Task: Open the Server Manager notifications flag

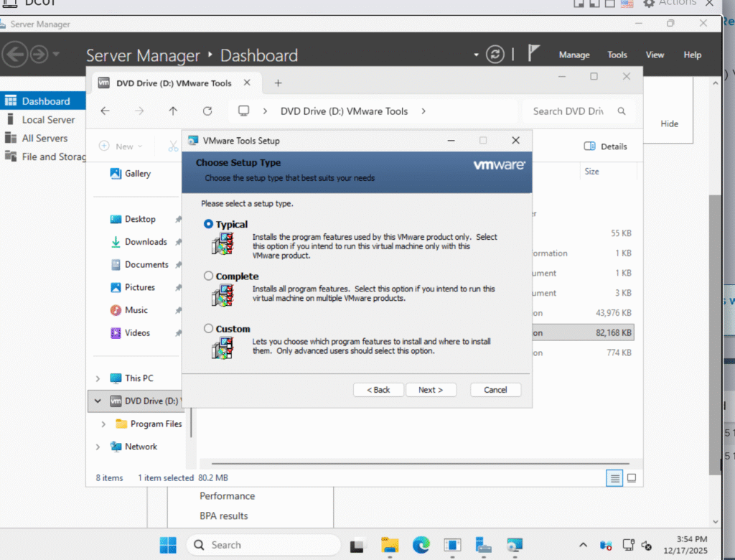Action: (x=533, y=55)
